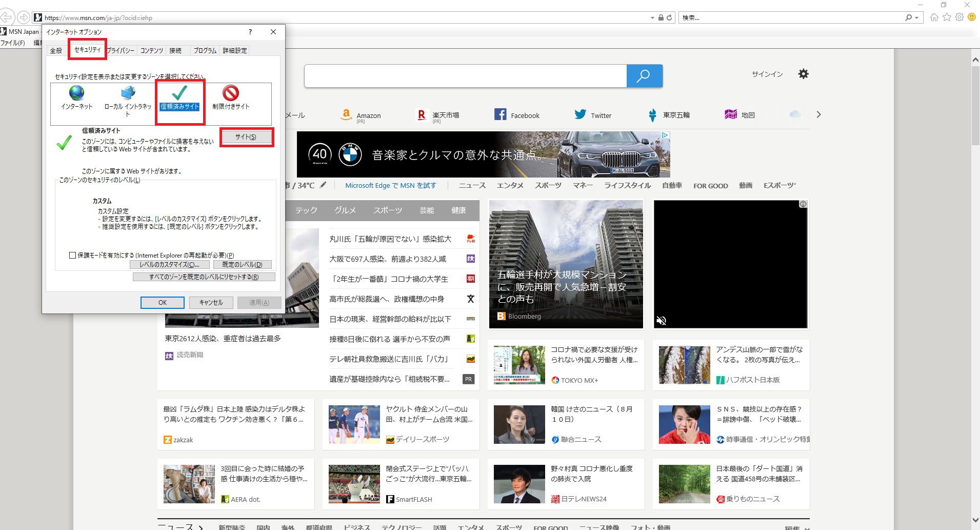This screenshot has width=980, height=530.
Task: Switch to the プライバシー tab
Action: click(121, 50)
